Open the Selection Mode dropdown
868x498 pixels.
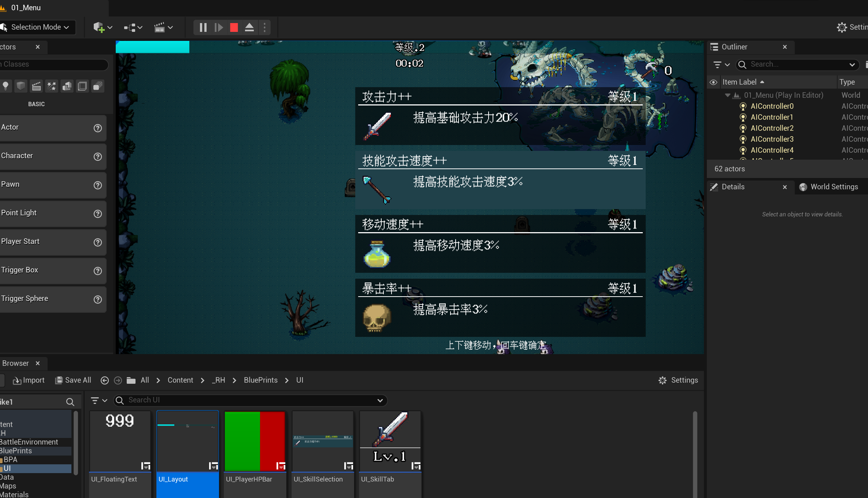tap(38, 27)
